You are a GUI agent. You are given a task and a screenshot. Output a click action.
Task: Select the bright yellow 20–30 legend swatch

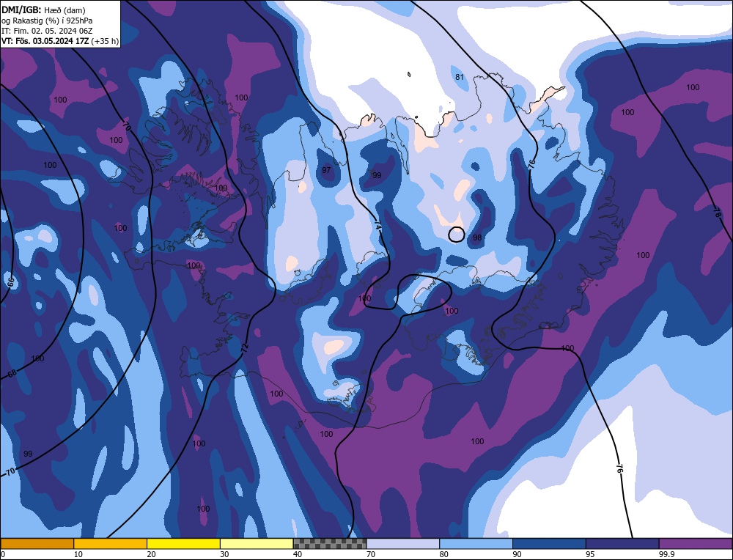pyautogui.click(x=183, y=543)
